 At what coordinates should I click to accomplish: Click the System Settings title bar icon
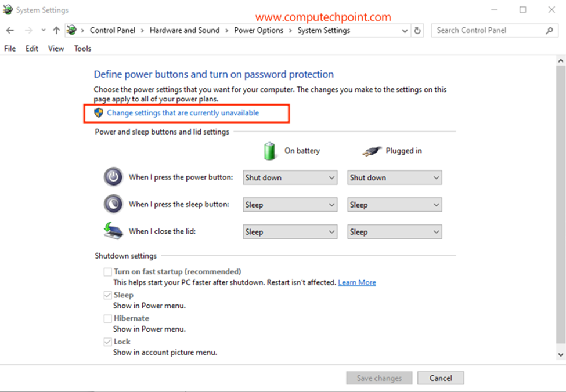click(8, 10)
